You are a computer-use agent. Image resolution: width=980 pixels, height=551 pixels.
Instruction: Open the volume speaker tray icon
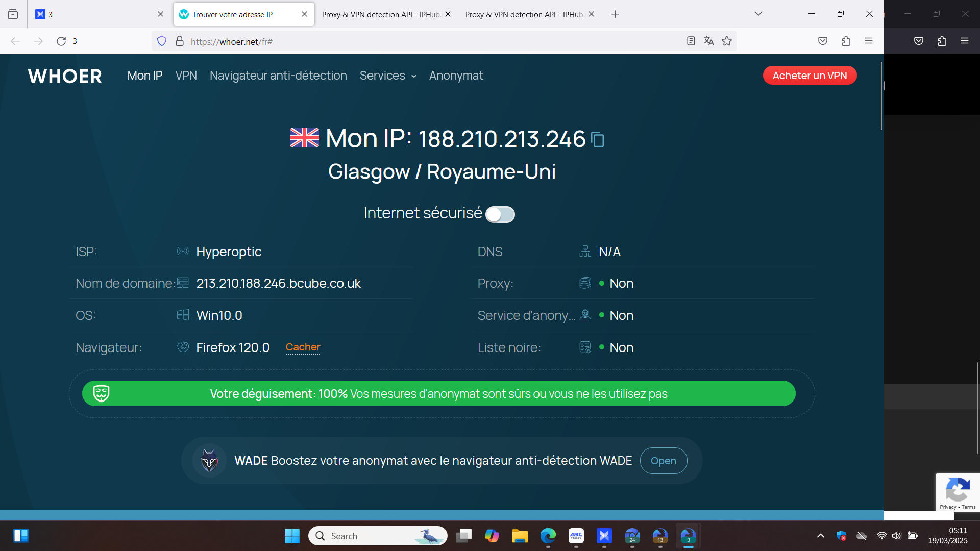[897, 536]
